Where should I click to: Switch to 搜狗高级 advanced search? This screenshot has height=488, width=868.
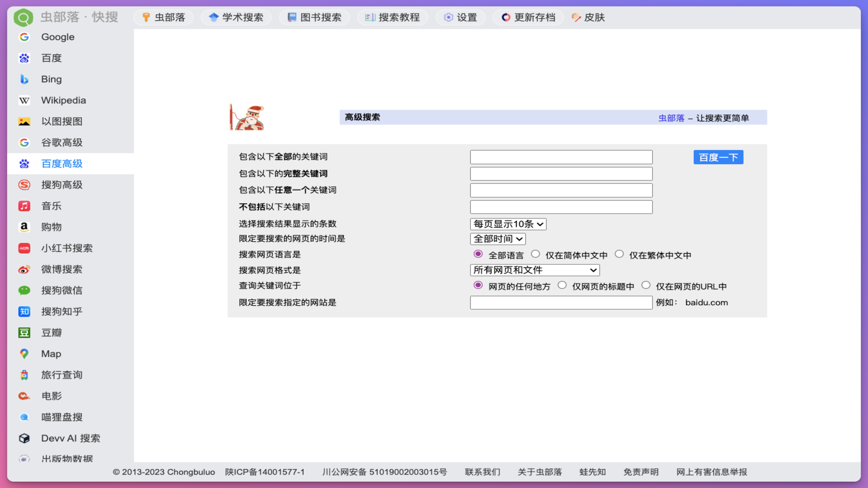pyautogui.click(x=61, y=184)
